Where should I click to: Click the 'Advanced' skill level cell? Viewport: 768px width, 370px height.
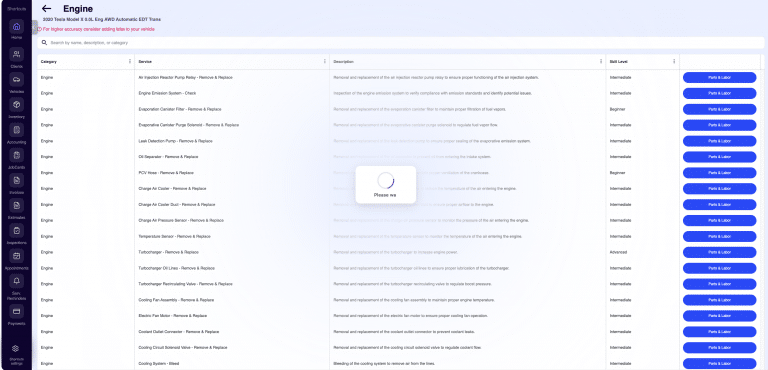point(618,252)
